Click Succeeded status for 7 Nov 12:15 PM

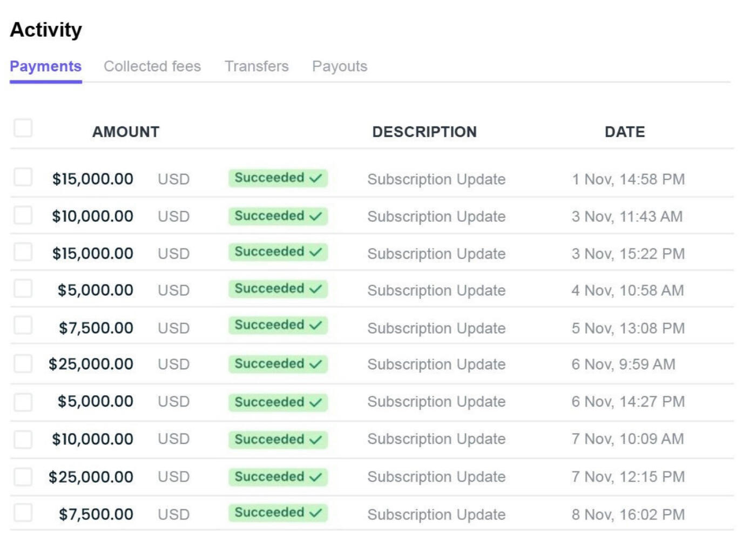278,477
